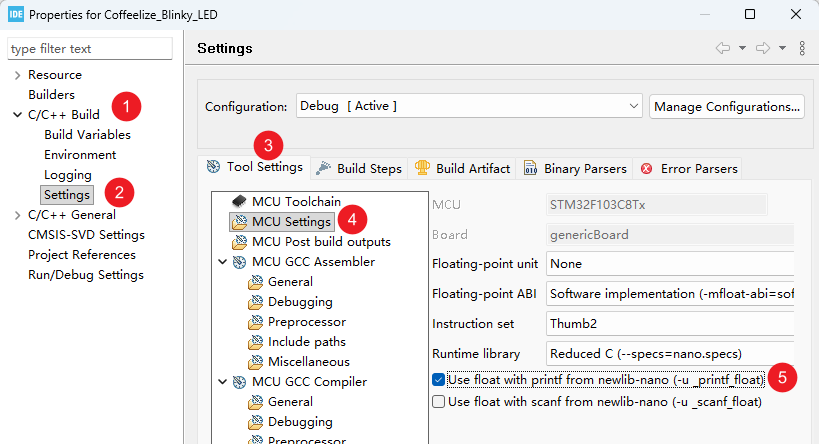Collapse the C/C++ Build tree node

(x=17, y=115)
